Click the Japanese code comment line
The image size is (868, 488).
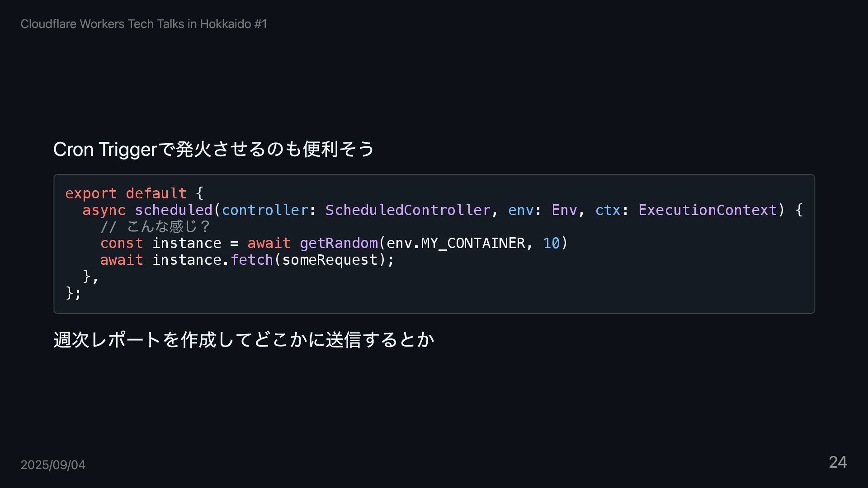[155, 226]
